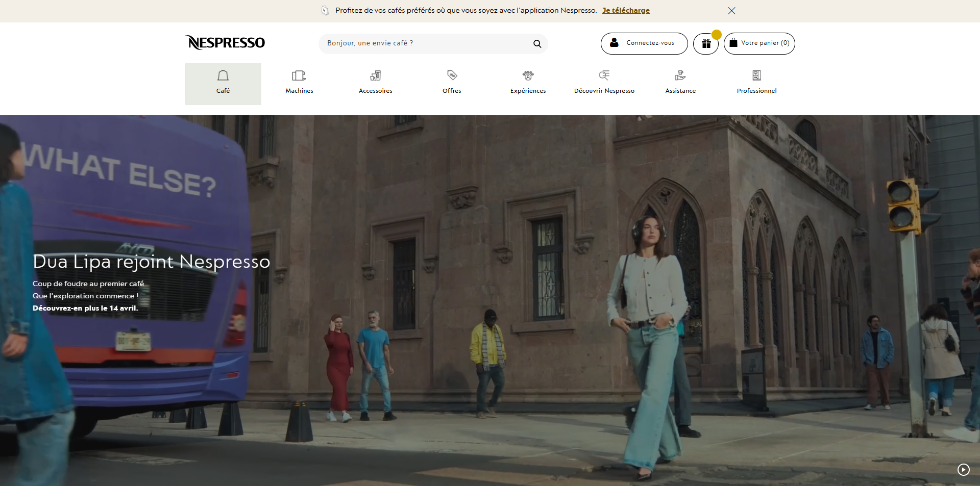Click the Connectez-vous text
The height and width of the screenshot is (486, 980).
pos(650,43)
